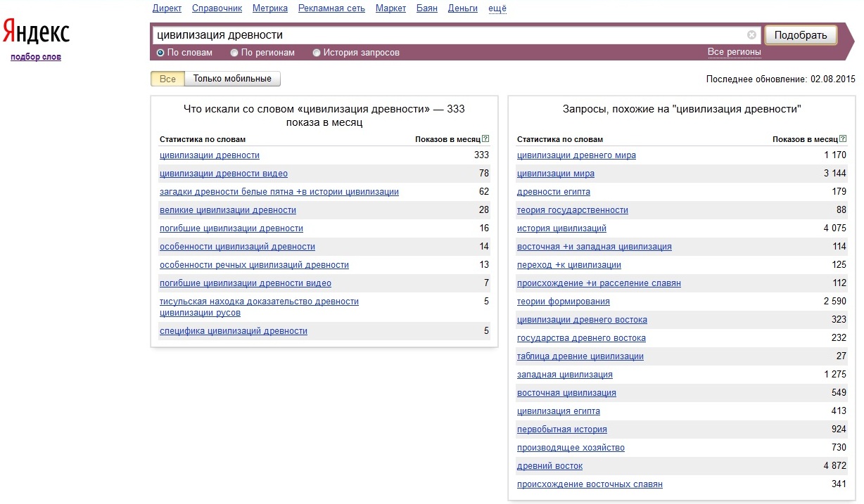Open similar query производящее хозяйство

(x=571, y=448)
